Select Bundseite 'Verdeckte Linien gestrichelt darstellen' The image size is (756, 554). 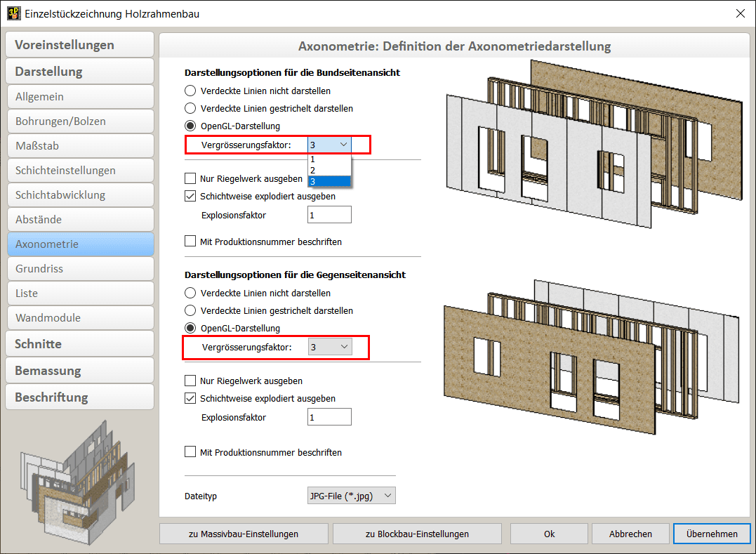(x=190, y=109)
